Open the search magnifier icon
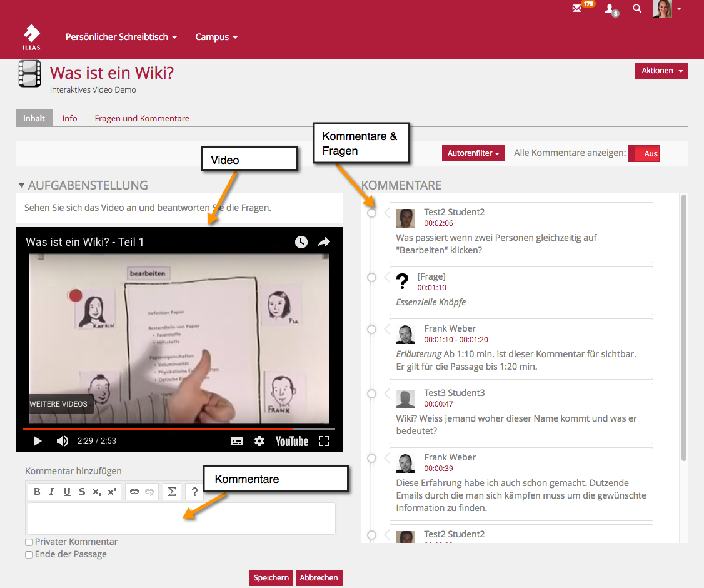 click(637, 9)
